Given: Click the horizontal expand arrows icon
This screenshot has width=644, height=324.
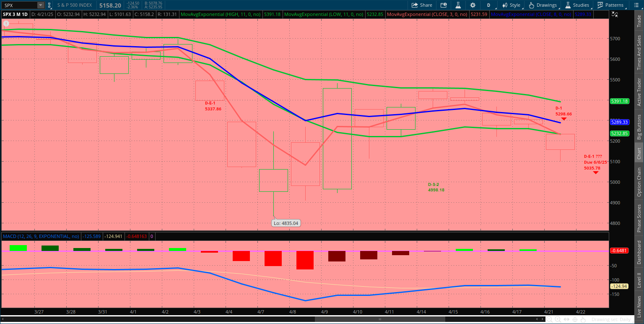Looking at the screenshot, I should [x=567, y=319].
